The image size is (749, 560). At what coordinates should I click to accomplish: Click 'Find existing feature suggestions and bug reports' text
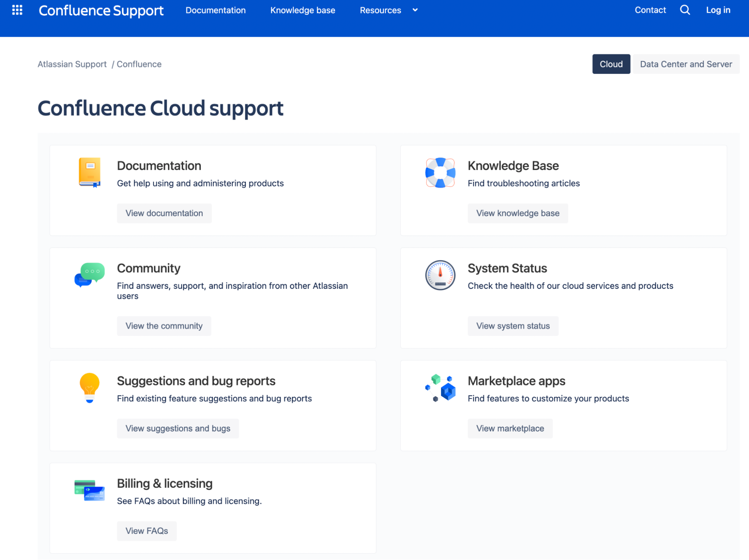tap(214, 399)
